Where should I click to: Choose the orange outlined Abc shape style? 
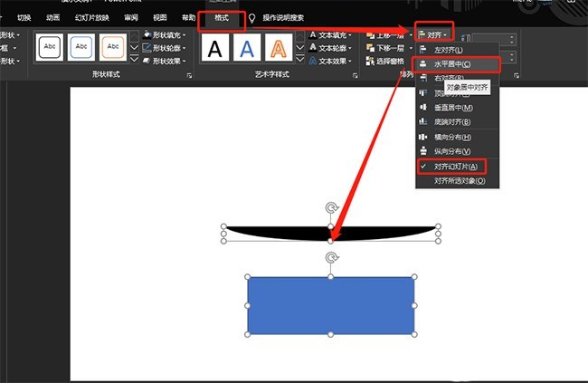click(x=113, y=47)
